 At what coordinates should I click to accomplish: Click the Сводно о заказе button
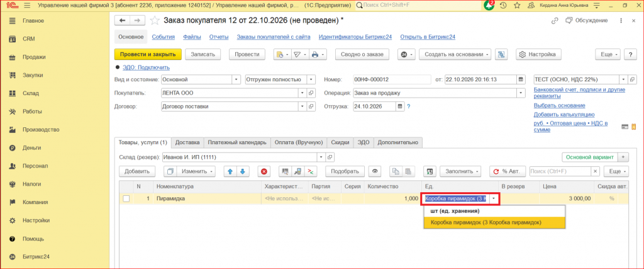362,54
